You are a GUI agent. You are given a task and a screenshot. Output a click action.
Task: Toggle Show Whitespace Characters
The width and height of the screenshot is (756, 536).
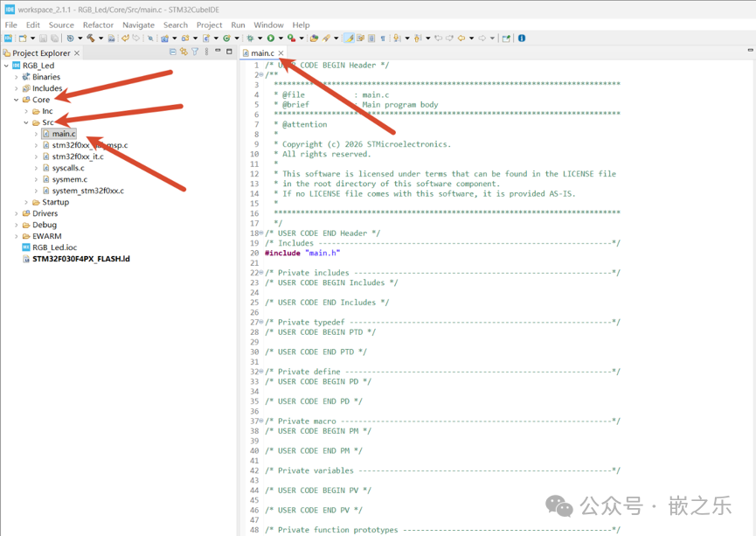pyautogui.click(x=383, y=38)
